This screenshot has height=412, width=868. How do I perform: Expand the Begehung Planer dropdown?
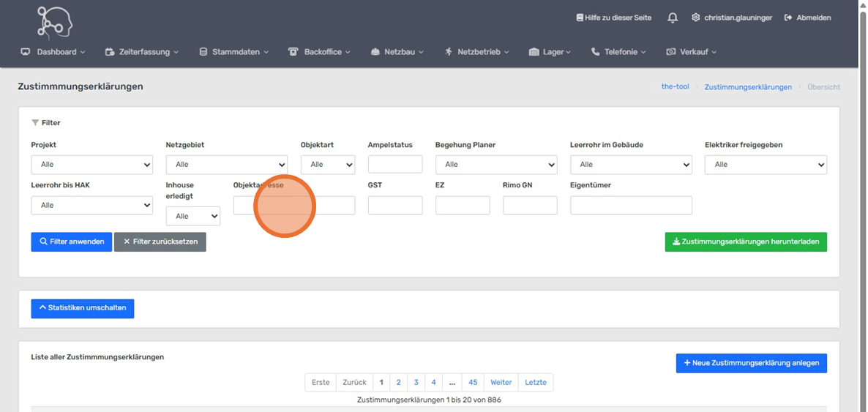[495, 165]
